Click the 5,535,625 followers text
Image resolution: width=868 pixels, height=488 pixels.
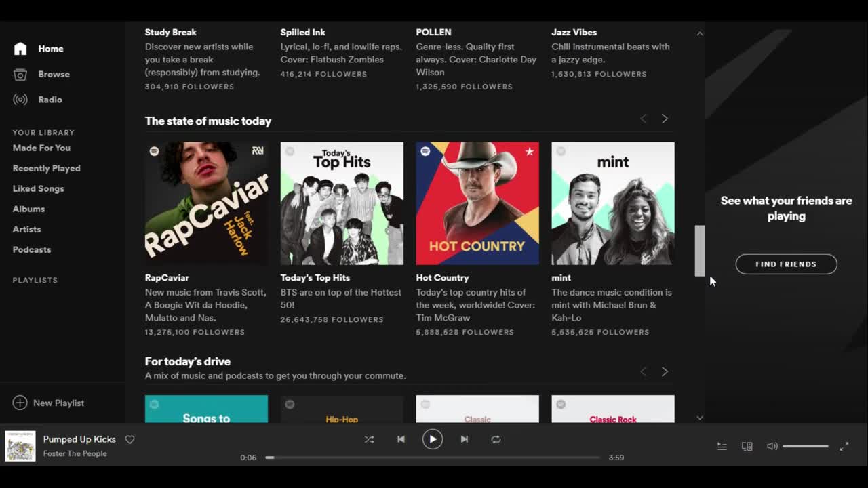tap(600, 332)
